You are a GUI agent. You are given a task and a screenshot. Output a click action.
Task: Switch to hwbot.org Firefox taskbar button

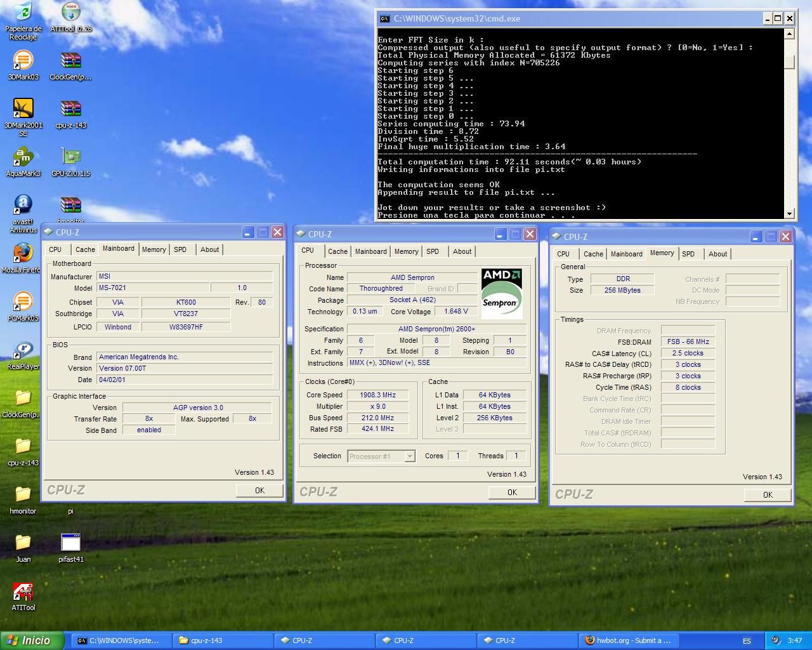pyautogui.click(x=628, y=640)
